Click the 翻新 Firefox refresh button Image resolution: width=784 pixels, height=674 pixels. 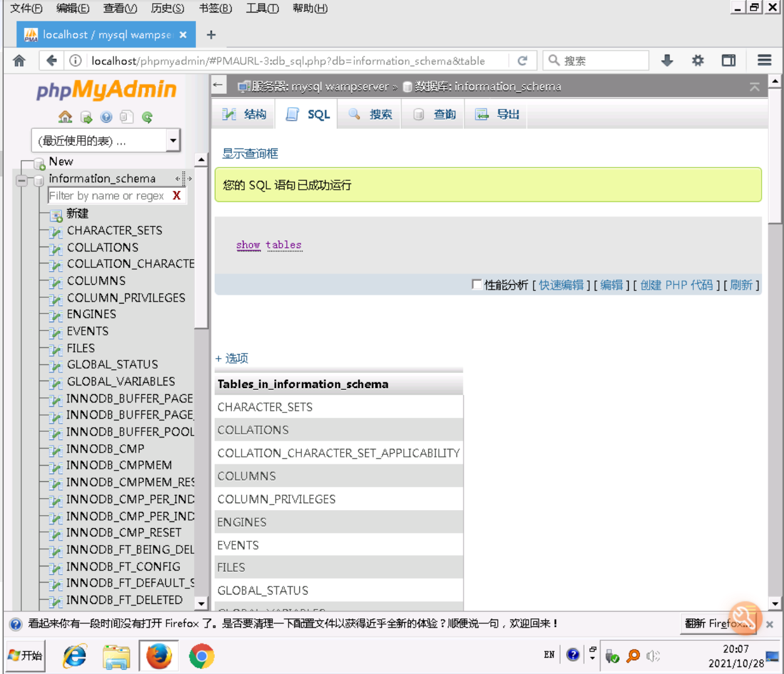pos(718,624)
